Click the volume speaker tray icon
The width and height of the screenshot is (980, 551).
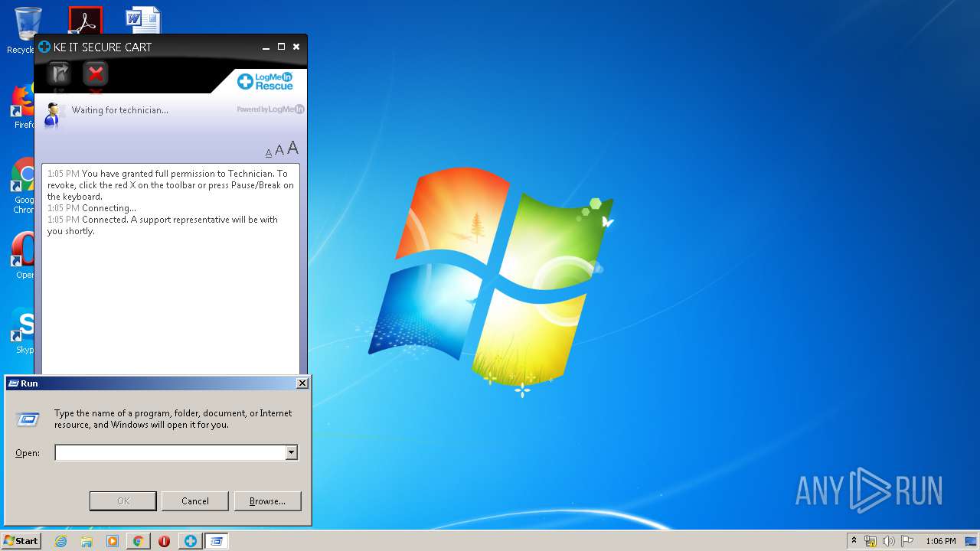point(889,541)
